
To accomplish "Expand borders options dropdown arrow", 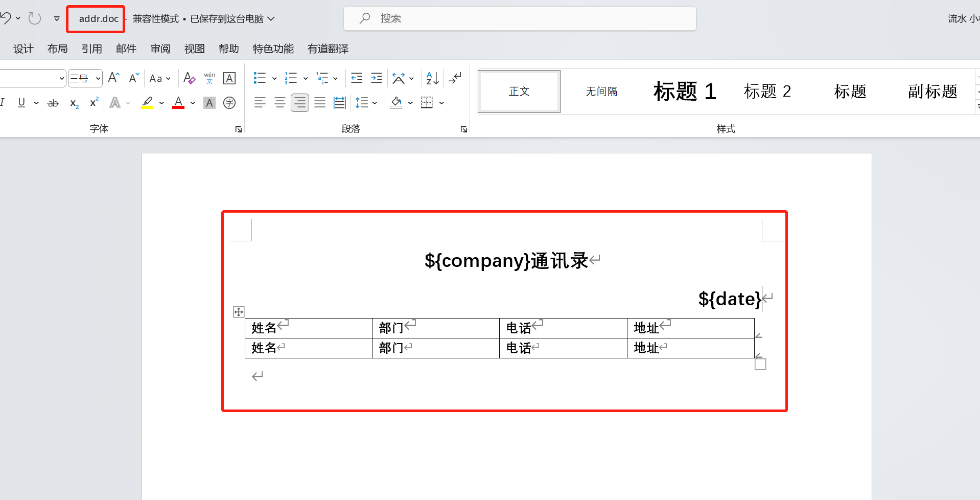I will point(441,103).
